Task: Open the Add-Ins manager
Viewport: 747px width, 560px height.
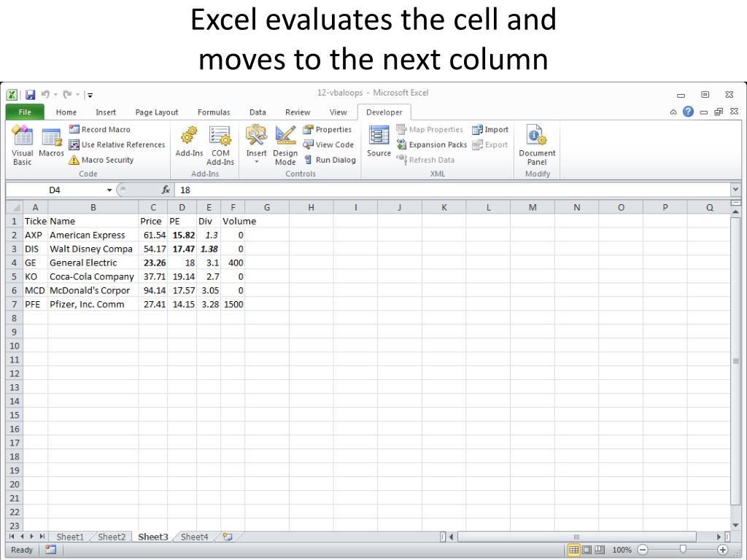Action: pos(189,142)
